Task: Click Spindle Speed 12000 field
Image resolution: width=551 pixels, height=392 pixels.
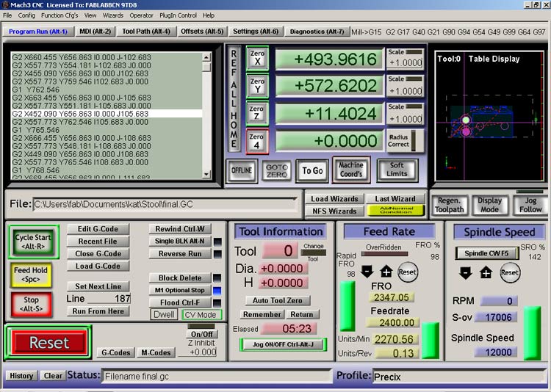Action: pos(496,352)
